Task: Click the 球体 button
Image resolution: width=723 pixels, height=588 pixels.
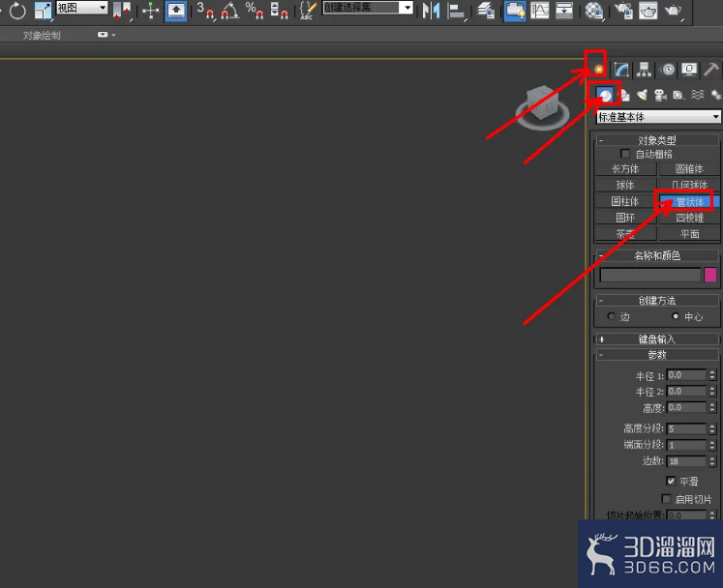Action: point(625,185)
